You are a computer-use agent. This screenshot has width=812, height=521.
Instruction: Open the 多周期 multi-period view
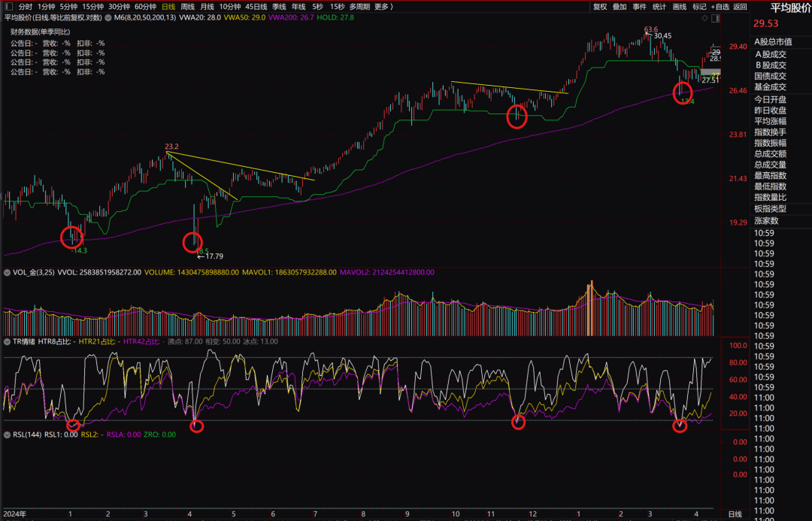click(x=359, y=7)
